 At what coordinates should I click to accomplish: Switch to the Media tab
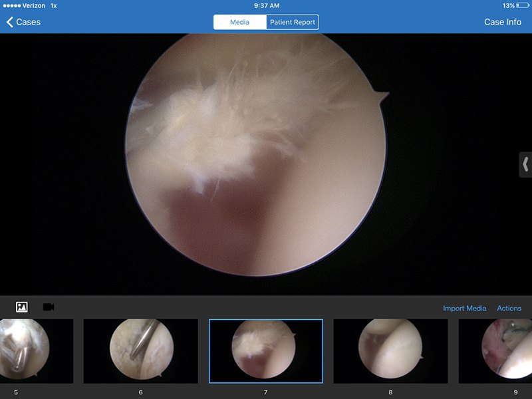[240, 22]
